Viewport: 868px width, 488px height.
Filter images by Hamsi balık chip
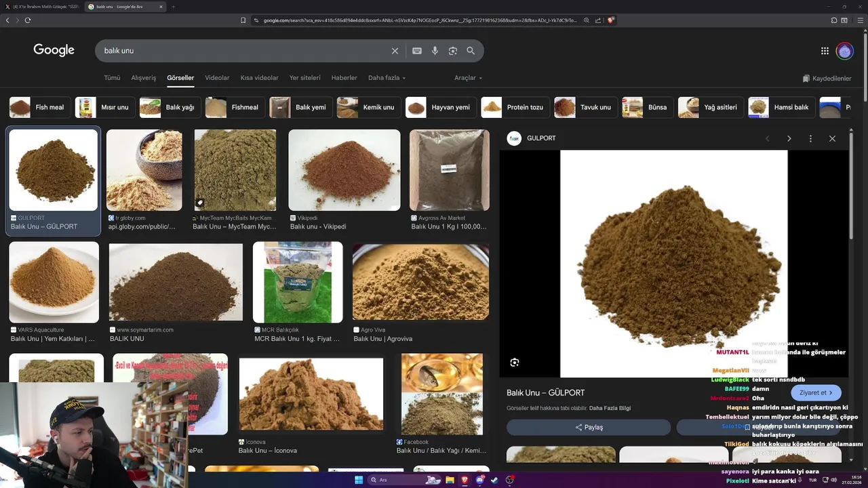coord(781,107)
